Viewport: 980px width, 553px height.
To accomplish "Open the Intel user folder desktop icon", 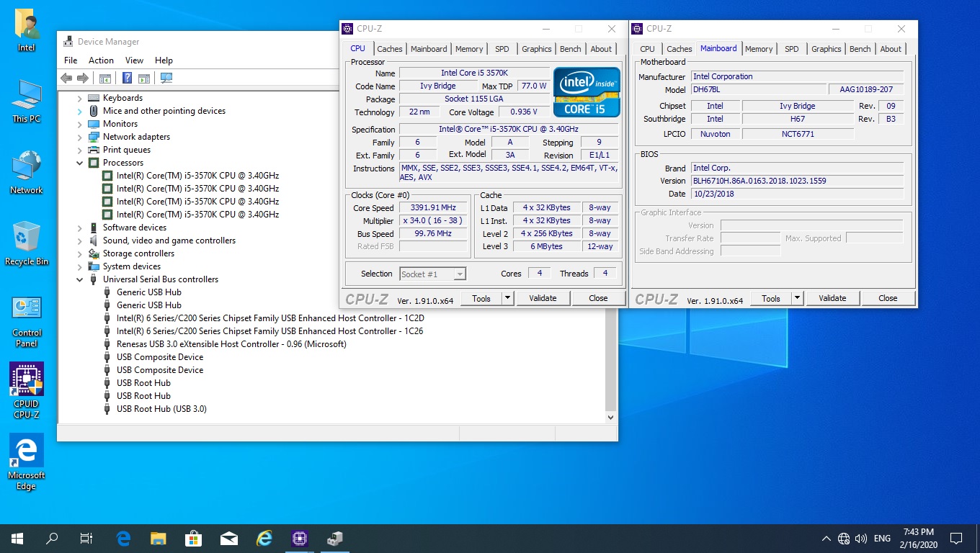I will 27,30.
